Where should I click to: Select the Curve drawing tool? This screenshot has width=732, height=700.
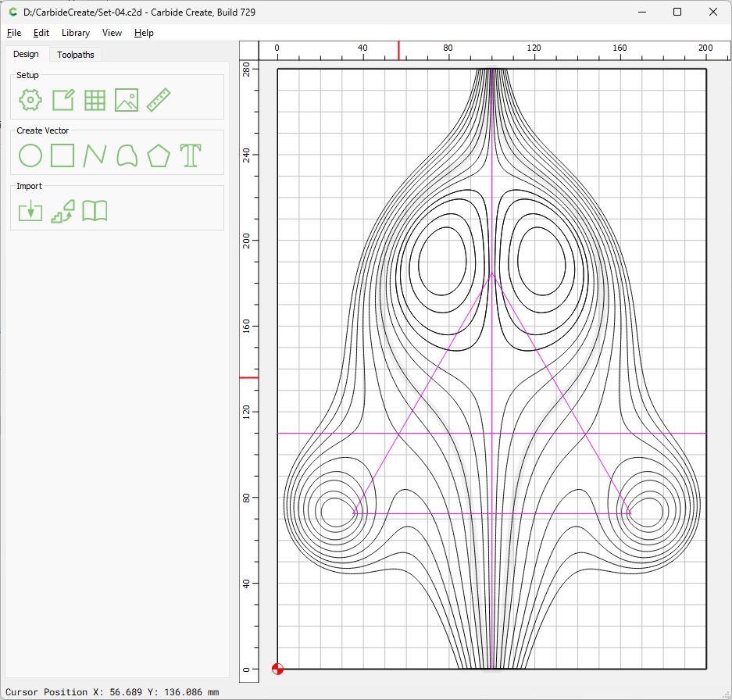[126, 155]
